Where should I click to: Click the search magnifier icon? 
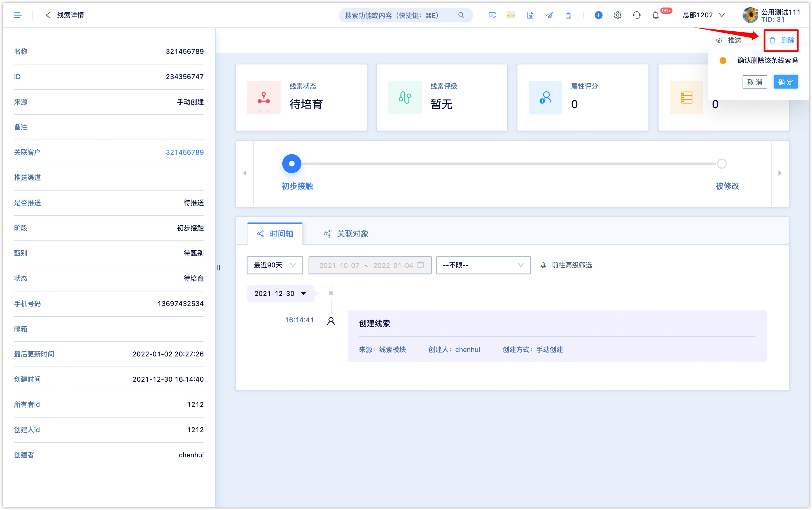[461, 15]
